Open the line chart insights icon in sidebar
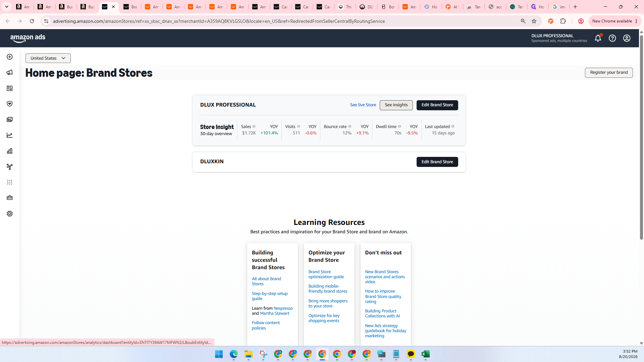 [x=10, y=135]
